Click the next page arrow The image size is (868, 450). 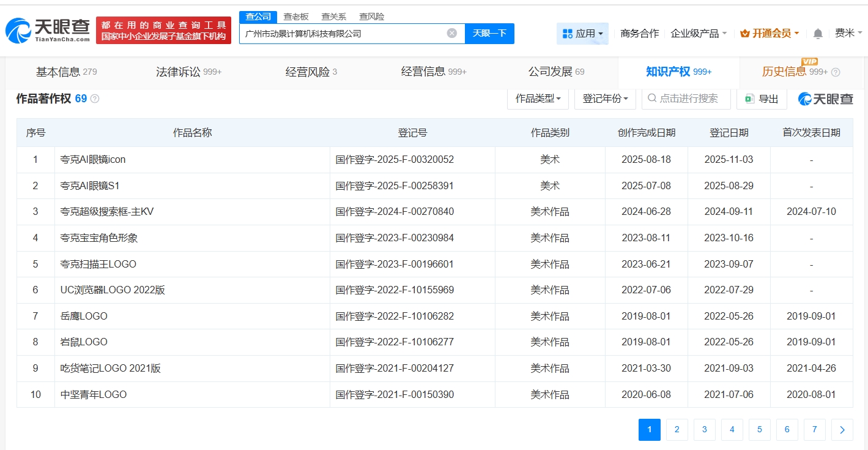pyautogui.click(x=842, y=430)
